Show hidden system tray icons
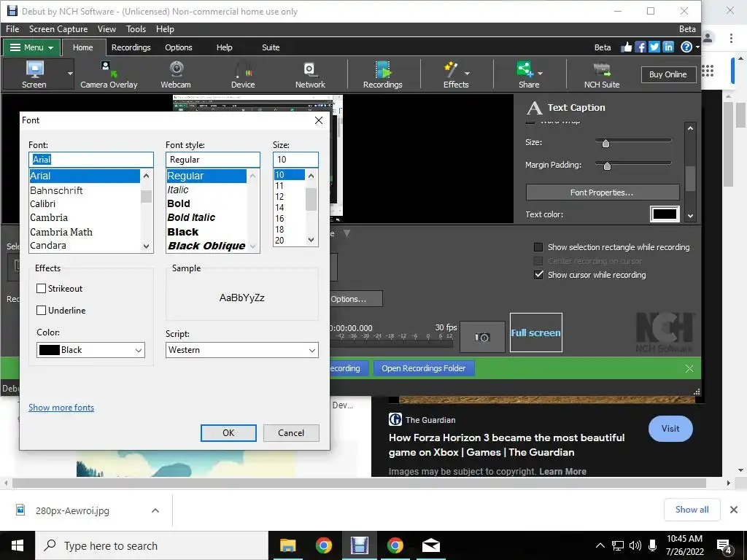This screenshot has height=560, width=747. (x=600, y=545)
